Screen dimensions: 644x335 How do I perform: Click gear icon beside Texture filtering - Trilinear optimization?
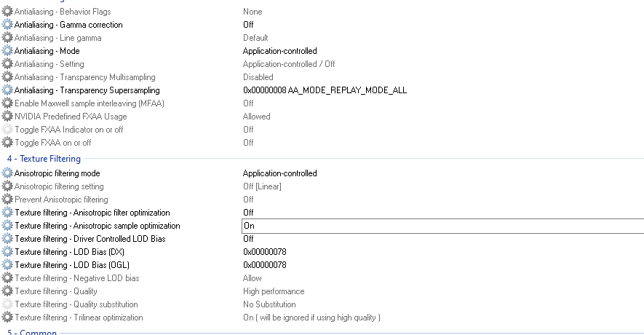pyautogui.click(x=8, y=318)
